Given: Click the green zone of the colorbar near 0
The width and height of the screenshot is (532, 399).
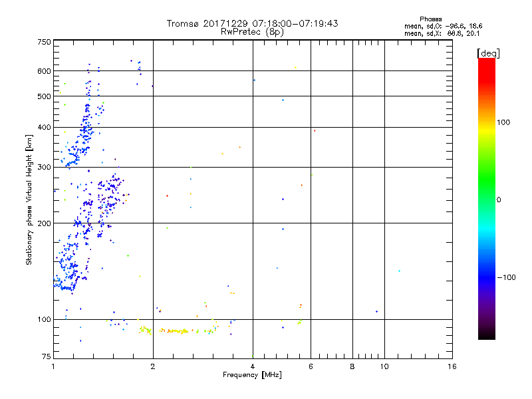Looking at the screenshot, I should point(487,190).
